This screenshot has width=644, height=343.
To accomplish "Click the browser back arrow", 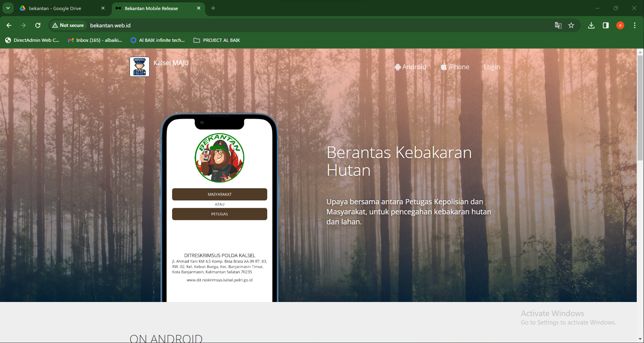I will click(9, 25).
